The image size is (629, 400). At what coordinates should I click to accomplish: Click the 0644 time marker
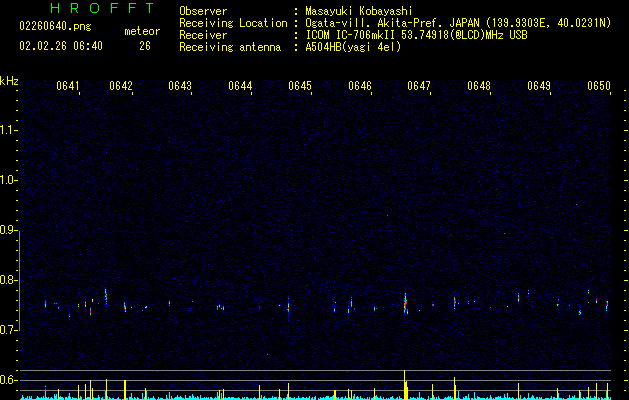240,86
